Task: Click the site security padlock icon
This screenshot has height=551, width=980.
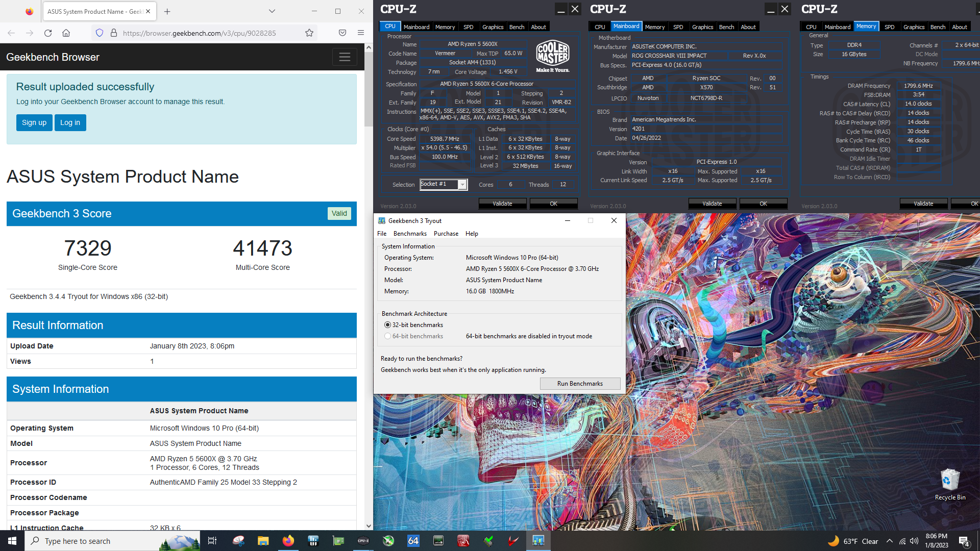Action: point(114,33)
